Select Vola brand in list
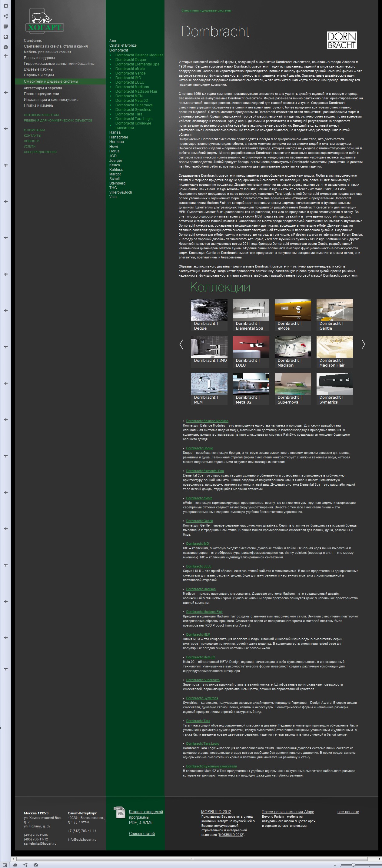Image resolution: width=382 pixels, height=868 pixels. click(x=113, y=197)
